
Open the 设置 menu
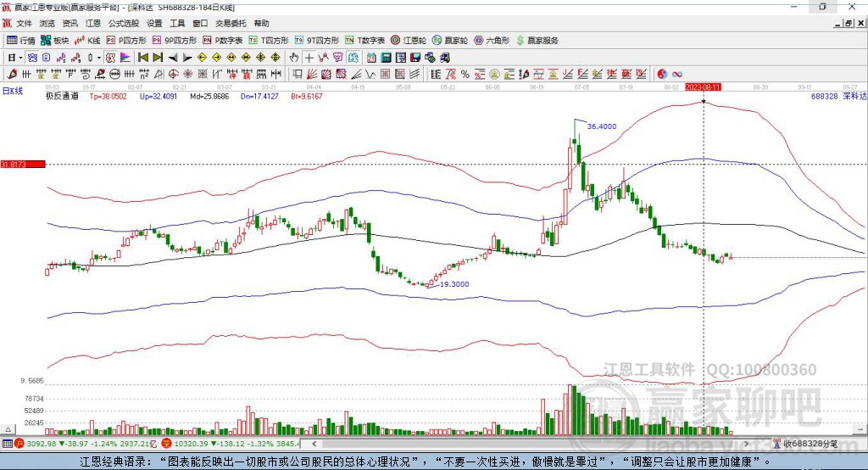[154, 23]
